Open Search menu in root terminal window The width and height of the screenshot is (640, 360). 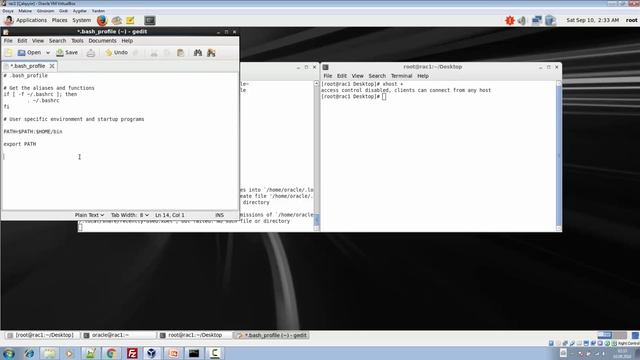377,76
